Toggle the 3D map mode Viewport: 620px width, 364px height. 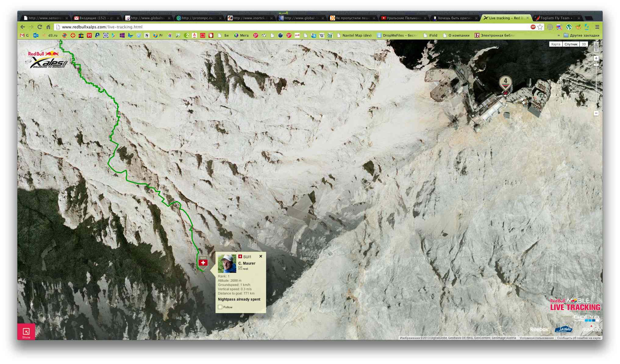(583, 44)
